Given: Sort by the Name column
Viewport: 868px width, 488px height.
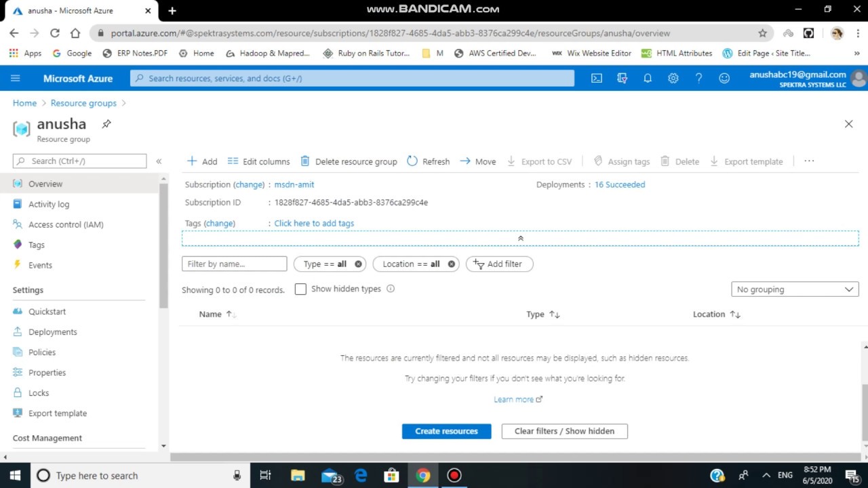Looking at the screenshot, I should (216, 314).
